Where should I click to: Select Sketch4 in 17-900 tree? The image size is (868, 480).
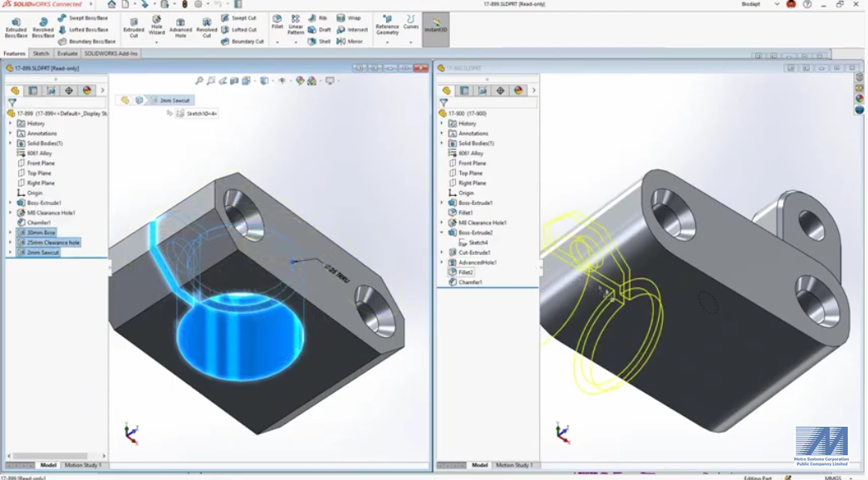[473, 242]
